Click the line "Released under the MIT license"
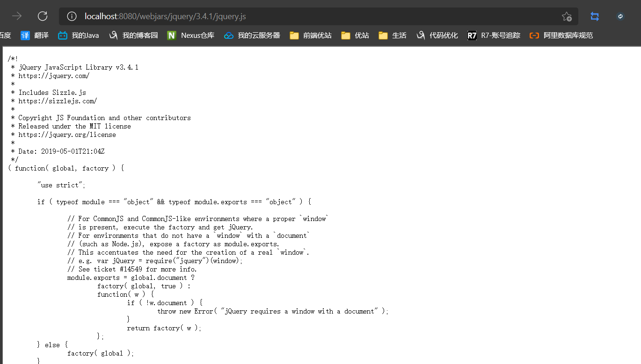Viewport: 641px width, 364px height. 75,126
